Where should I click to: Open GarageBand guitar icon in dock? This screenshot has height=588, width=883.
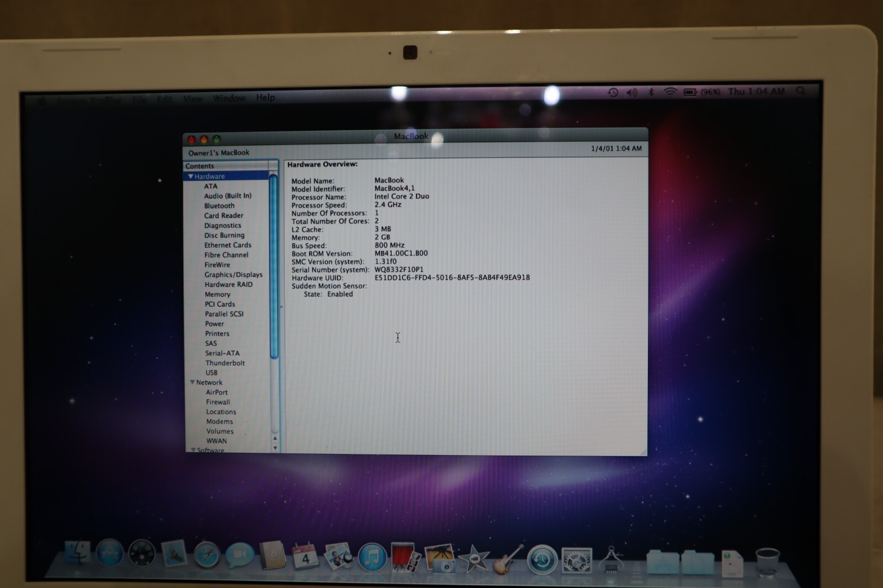[x=507, y=558]
